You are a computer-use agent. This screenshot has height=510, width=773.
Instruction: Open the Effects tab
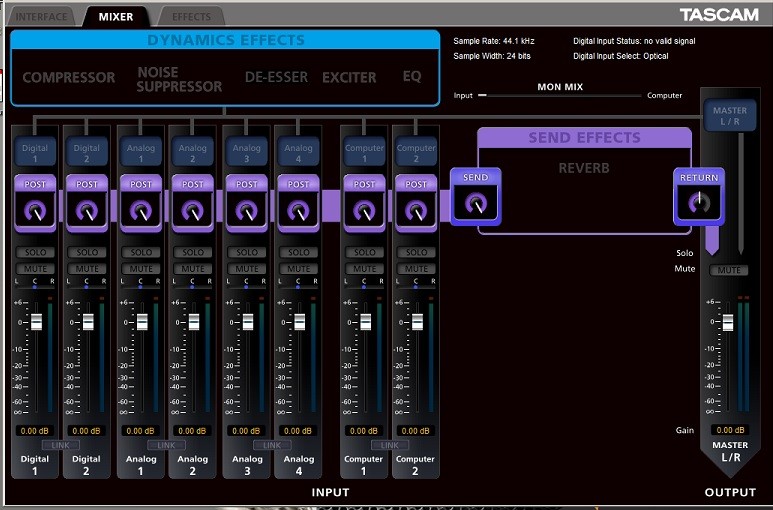point(190,16)
